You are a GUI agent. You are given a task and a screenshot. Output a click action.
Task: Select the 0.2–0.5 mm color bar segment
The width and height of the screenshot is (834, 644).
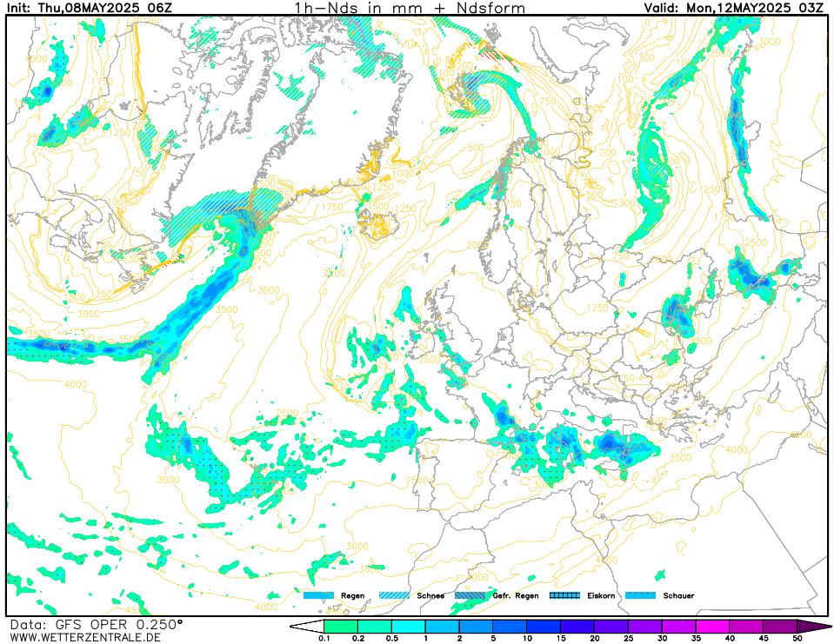point(375,627)
